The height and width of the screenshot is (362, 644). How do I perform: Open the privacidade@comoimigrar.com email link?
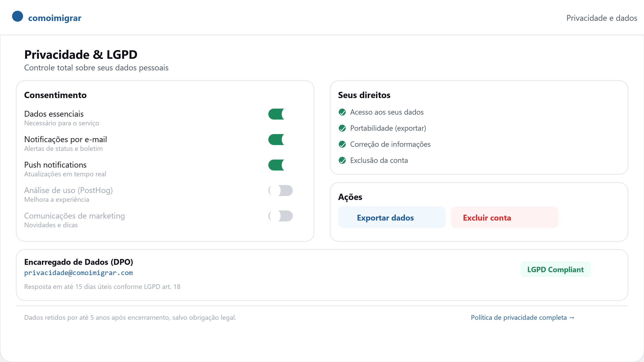(x=78, y=273)
